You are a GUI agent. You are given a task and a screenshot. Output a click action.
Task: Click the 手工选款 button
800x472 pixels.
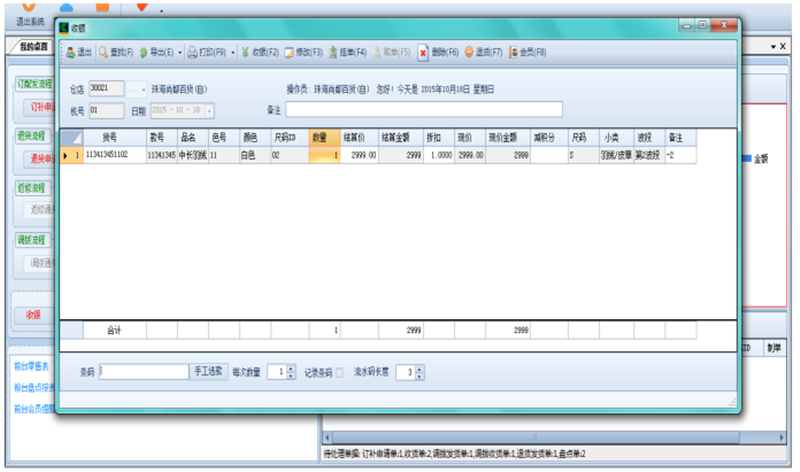pyautogui.click(x=209, y=372)
